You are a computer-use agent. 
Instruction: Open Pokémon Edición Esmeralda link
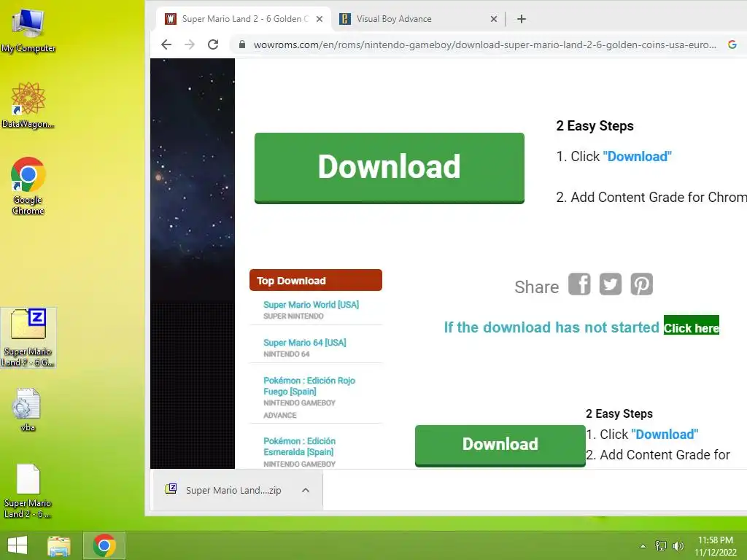[x=299, y=447]
